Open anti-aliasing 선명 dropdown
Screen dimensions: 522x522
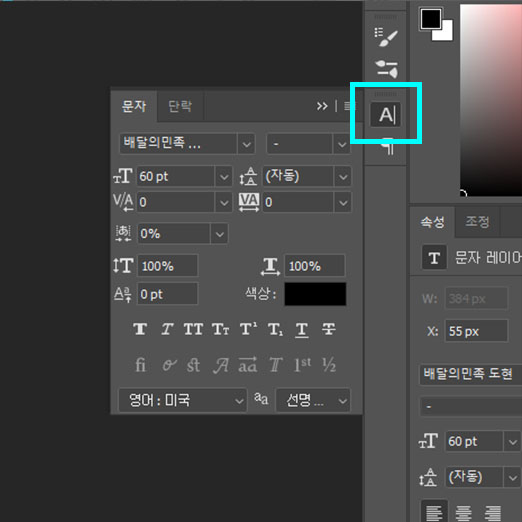tap(313, 400)
